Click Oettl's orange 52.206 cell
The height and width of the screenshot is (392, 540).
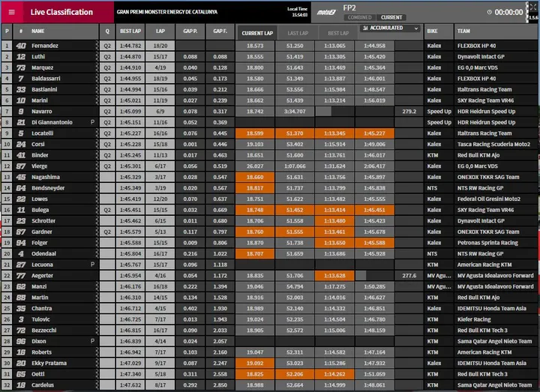pos(295,374)
